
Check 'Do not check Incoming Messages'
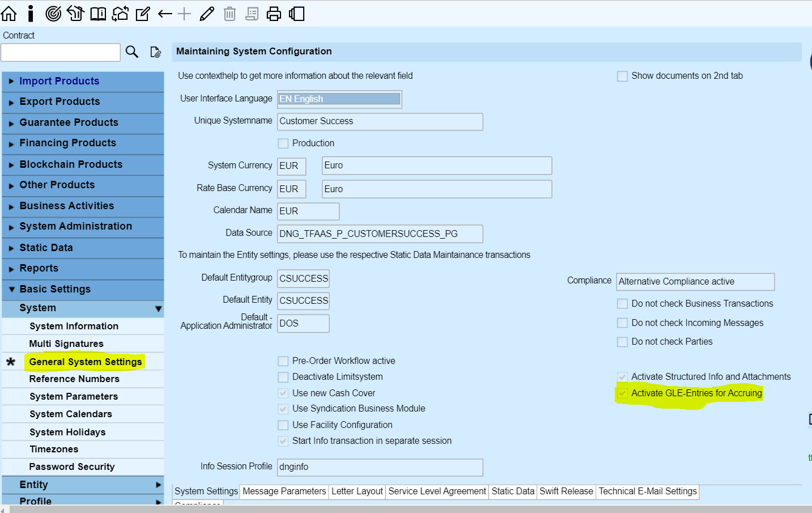coord(622,323)
